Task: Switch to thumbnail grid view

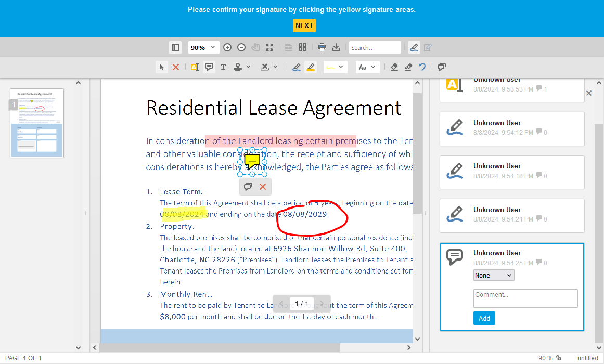Action: (x=303, y=47)
